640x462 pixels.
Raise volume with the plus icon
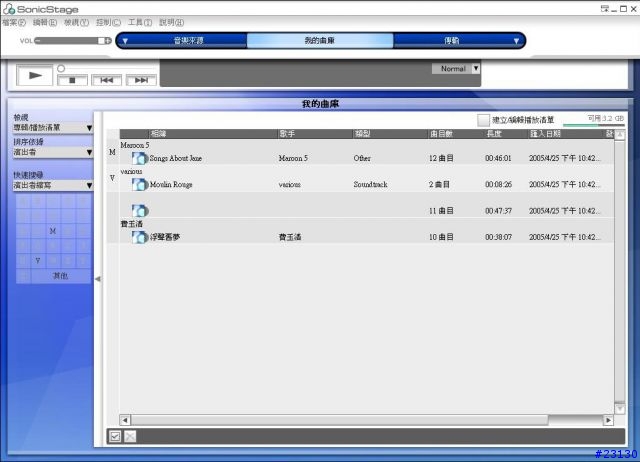pos(108,40)
